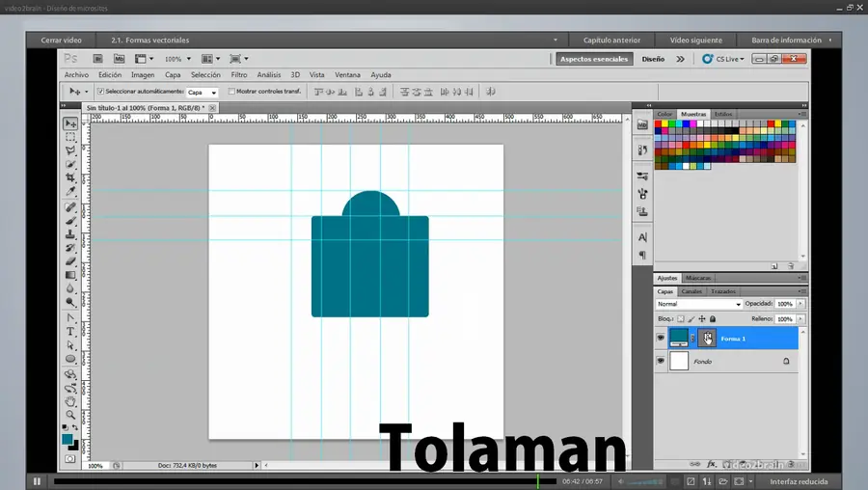Select the Move tool

[x=70, y=123]
